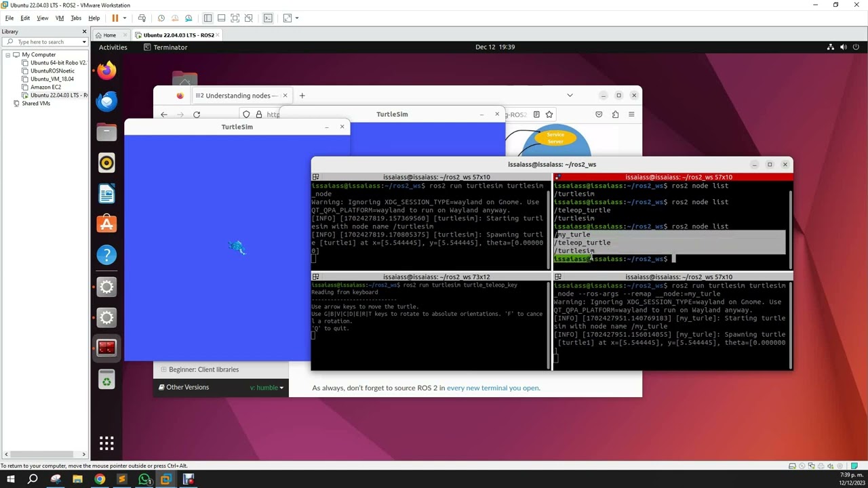Take a VM snapshot via toolbar icon
The image size is (868, 488).
(161, 18)
